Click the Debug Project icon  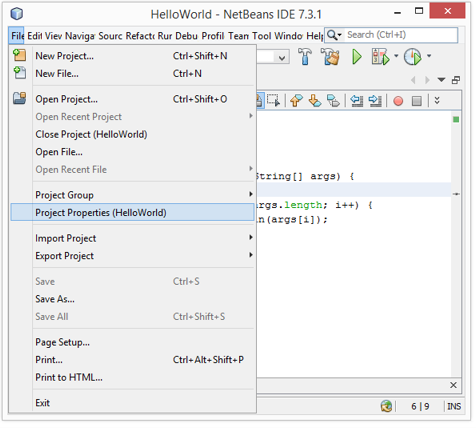pos(380,57)
